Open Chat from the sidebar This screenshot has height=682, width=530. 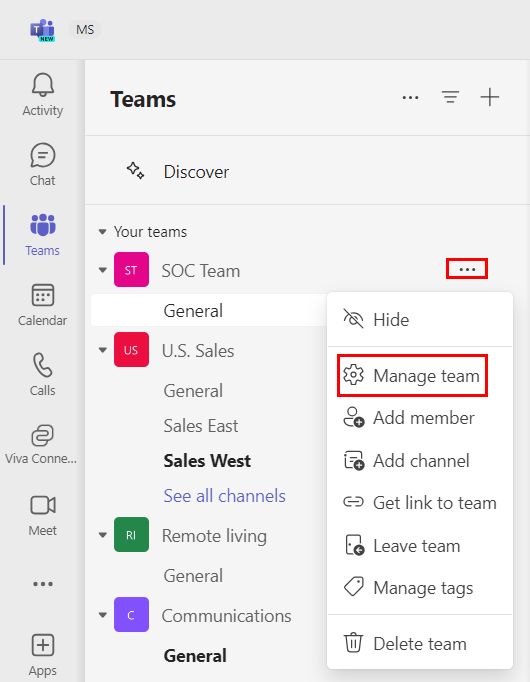43,164
